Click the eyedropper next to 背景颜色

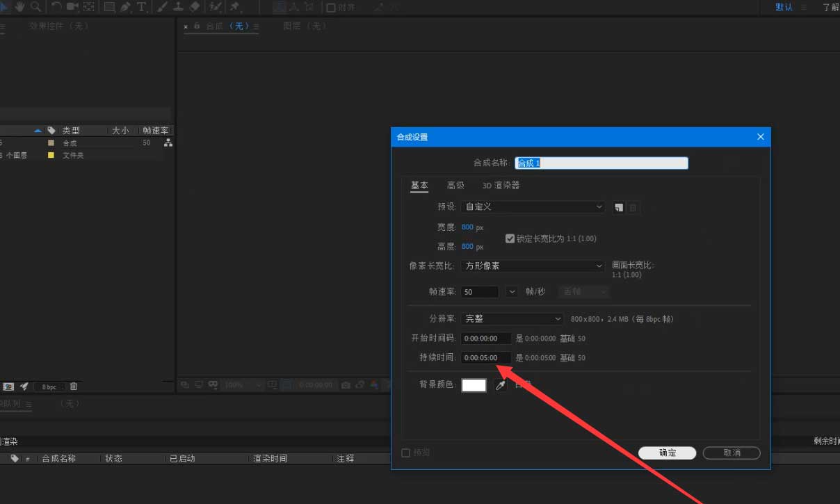pos(501,385)
